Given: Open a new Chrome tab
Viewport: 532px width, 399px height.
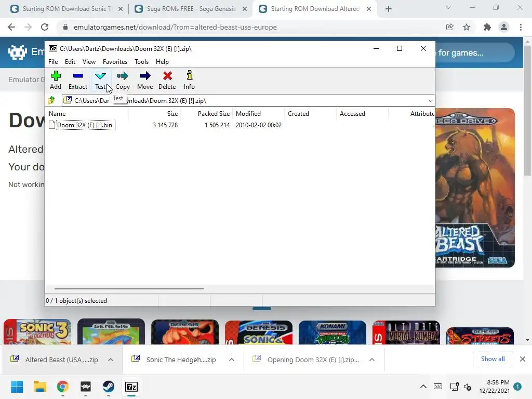Looking at the screenshot, I should [389, 9].
